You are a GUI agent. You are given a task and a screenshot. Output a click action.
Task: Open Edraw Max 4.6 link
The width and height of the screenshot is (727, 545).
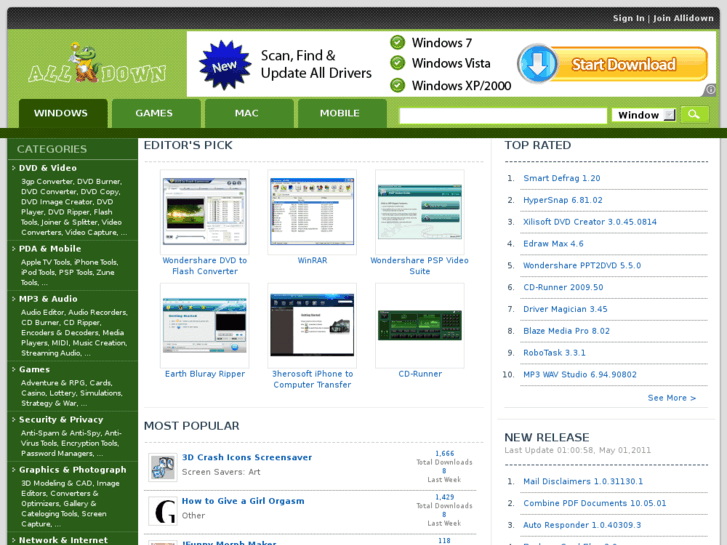point(554,244)
